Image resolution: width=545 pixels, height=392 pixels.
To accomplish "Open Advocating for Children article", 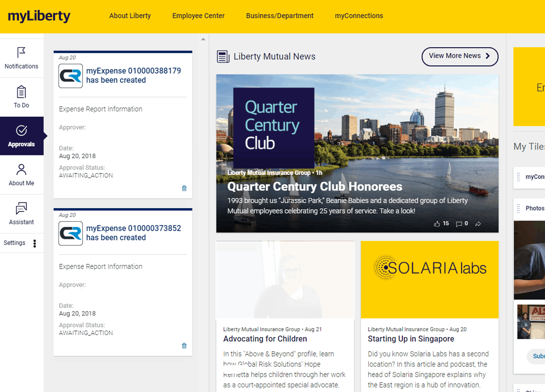I will point(265,339).
